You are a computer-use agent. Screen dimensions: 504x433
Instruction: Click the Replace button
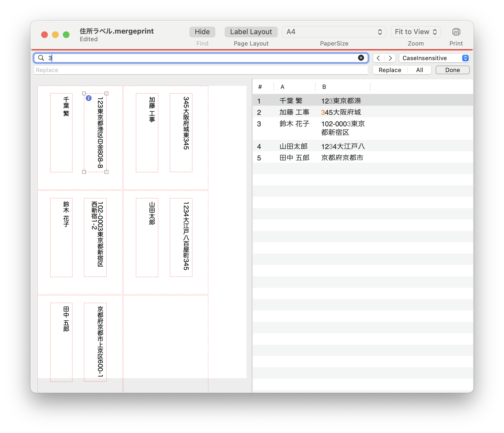click(x=390, y=70)
